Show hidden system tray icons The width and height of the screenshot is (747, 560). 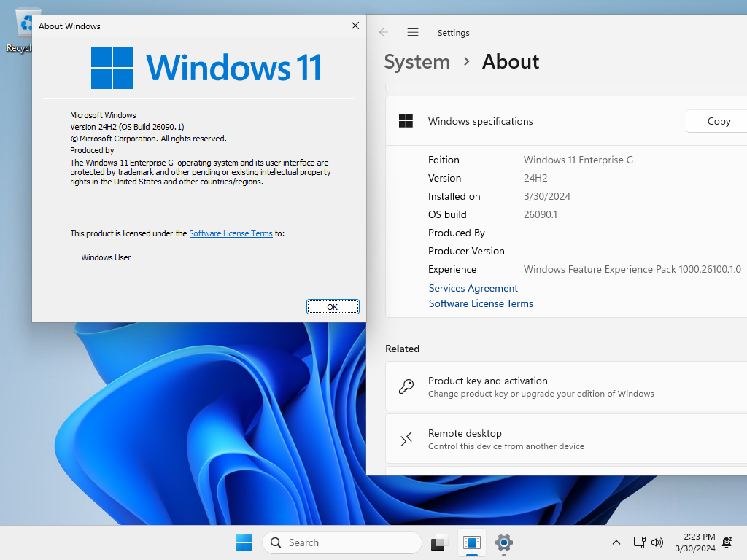coord(616,542)
